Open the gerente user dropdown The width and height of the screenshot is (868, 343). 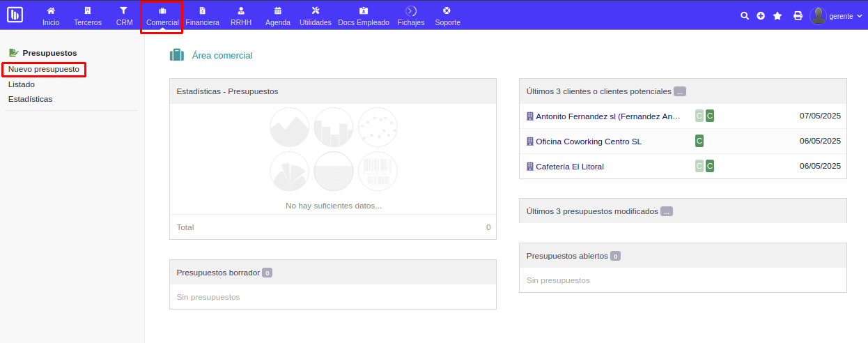tap(846, 16)
